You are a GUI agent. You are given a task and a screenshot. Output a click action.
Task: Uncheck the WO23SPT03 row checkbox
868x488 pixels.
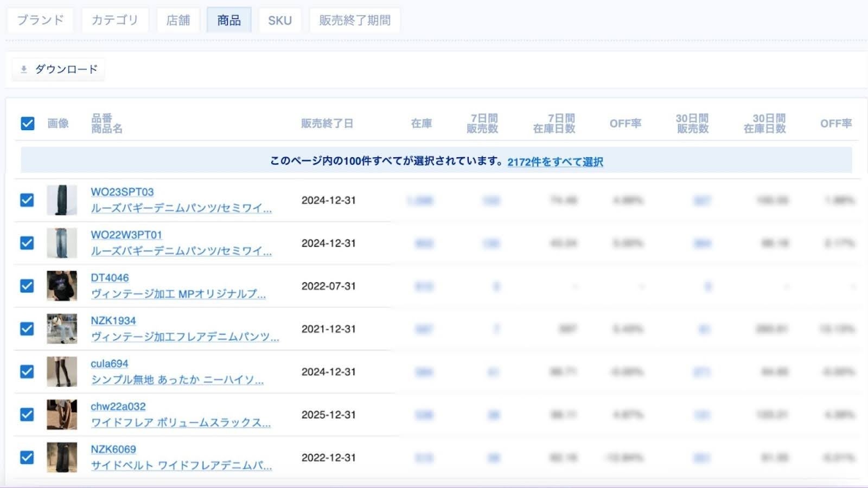click(x=27, y=200)
